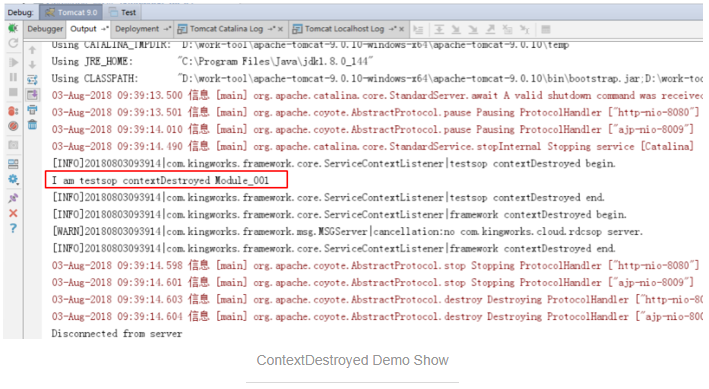Click the grayed Update application icon

(x=13, y=43)
